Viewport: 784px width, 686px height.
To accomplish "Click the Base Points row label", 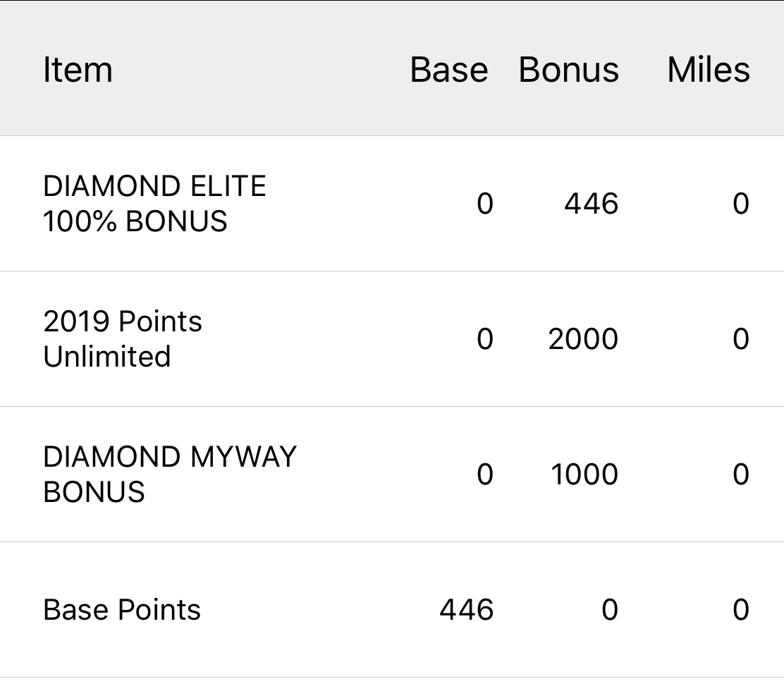I will tap(122, 610).
